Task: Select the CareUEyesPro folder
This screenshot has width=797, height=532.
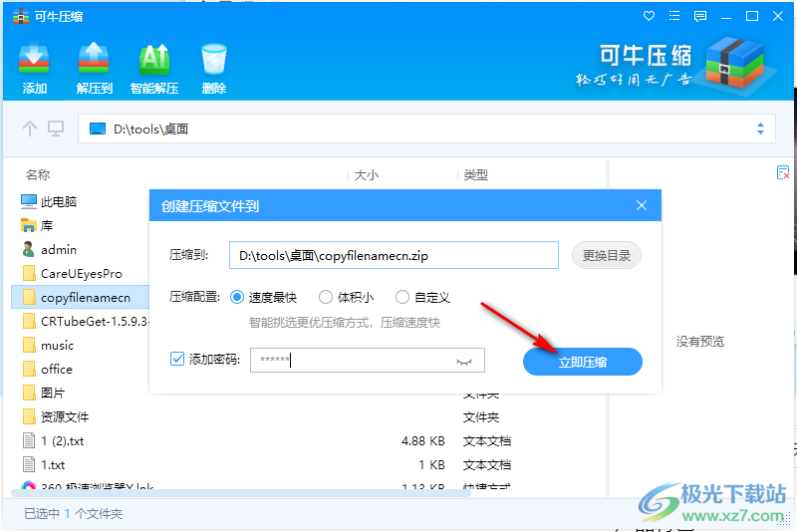Action: pos(72,273)
